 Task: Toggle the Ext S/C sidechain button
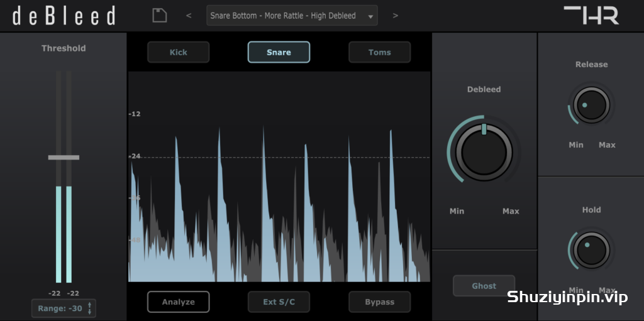pyautogui.click(x=279, y=302)
